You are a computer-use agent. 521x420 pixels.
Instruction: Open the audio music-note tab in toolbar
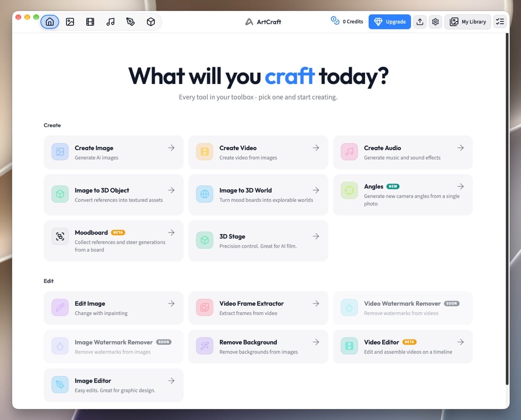click(110, 22)
